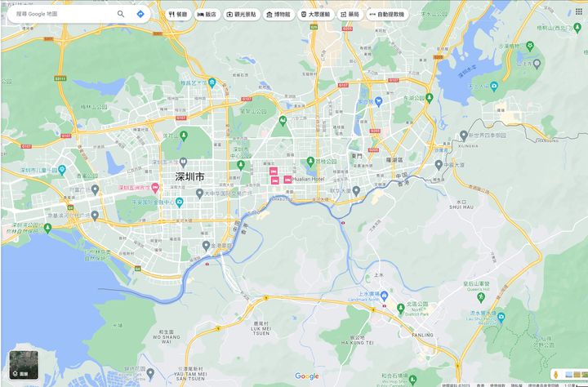Click the 深圳市 city label
588x387 pixels.
coord(189,176)
